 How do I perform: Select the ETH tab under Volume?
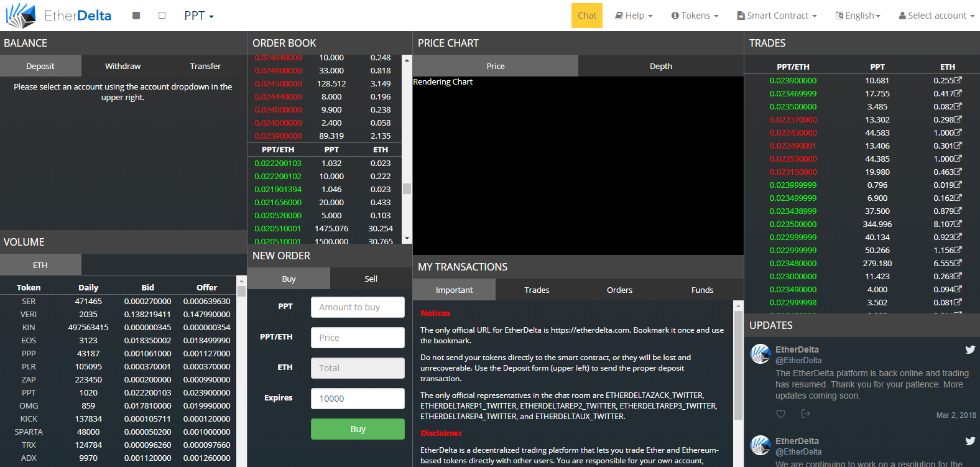coord(40,265)
